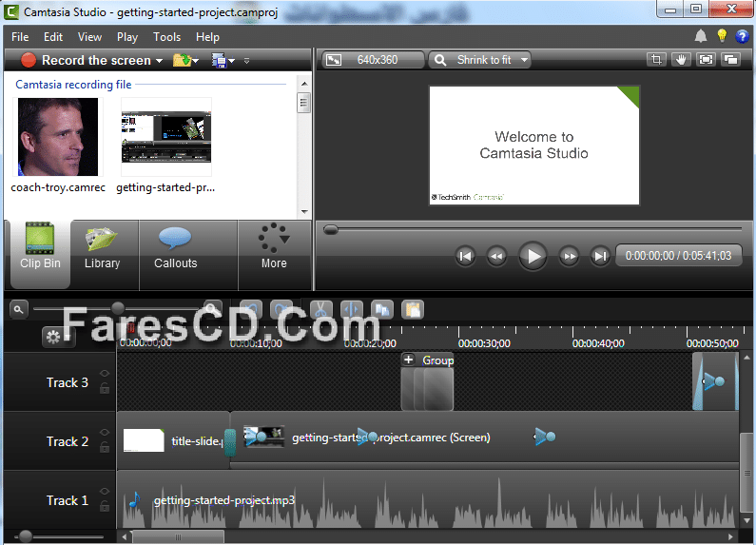Open the Play menu
Screen dimensions: 756x545
[x=127, y=37]
